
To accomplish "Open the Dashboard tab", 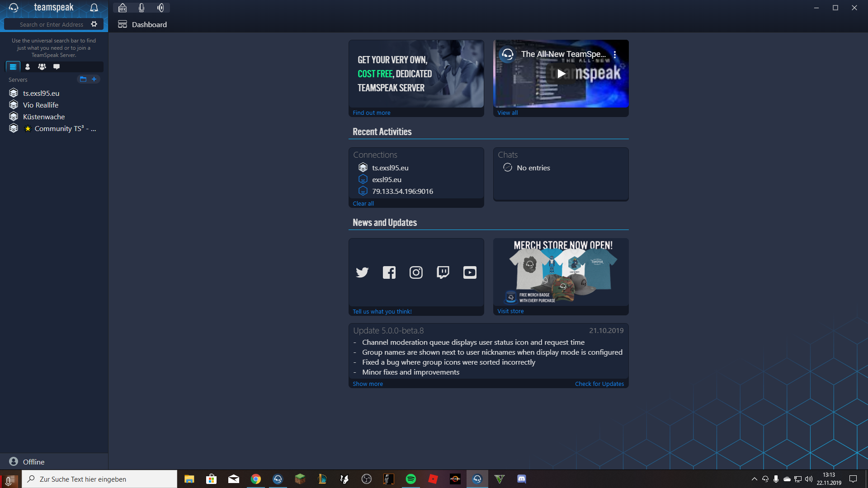I will click(143, 24).
